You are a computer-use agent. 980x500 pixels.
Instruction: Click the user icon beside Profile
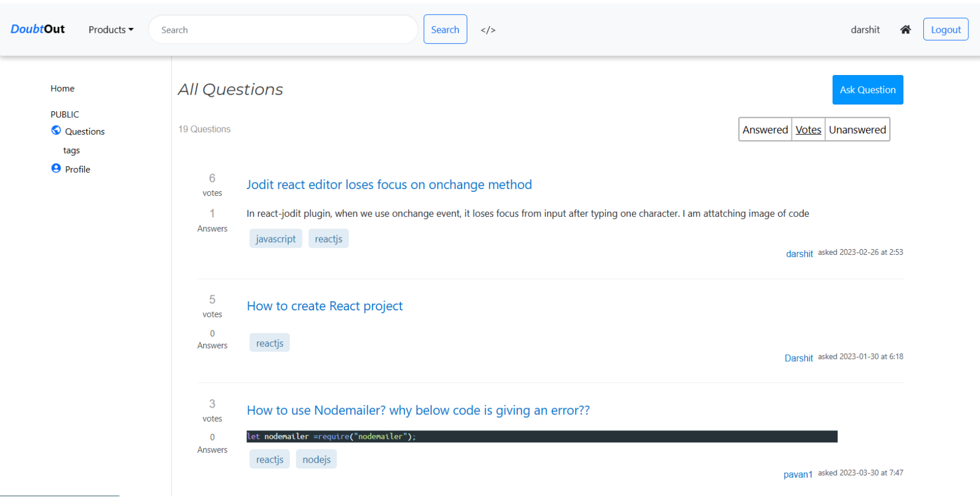(56, 168)
